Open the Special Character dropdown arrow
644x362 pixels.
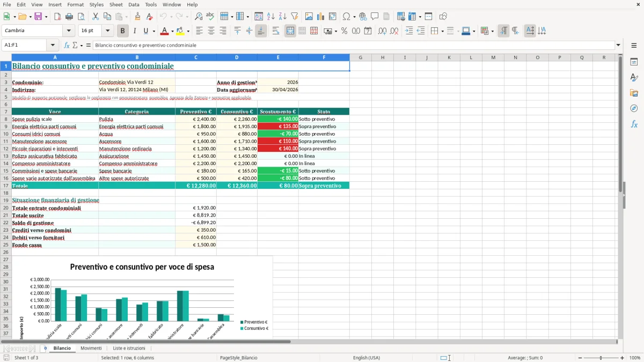pyautogui.click(x=354, y=17)
